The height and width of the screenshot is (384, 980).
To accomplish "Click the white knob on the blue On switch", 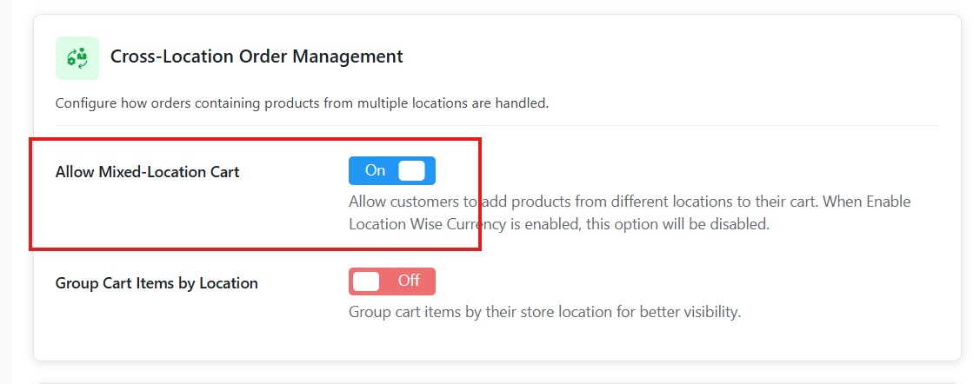I will pyautogui.click(x=411, y=171).
